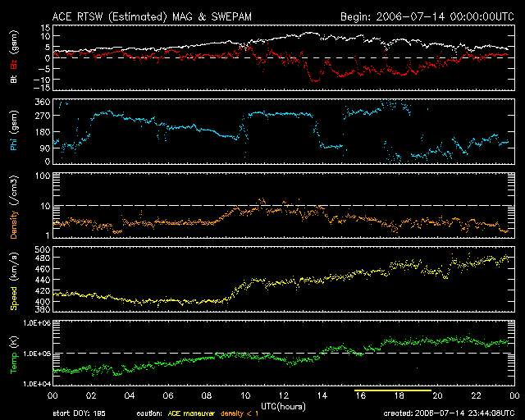Click the "360" tick on the Phi axis
The height and width of the screenshot is (420, 525).
pyautogui.click(x=43, y=102)
